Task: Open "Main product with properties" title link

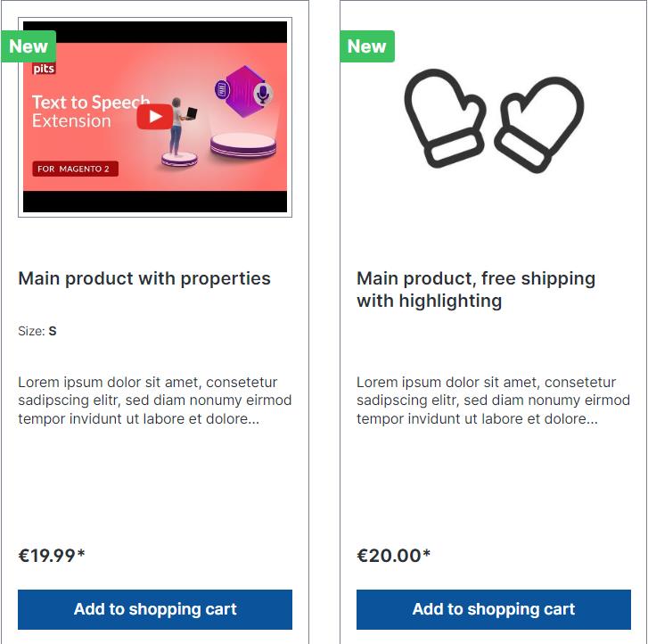Action: coord(144,278)
